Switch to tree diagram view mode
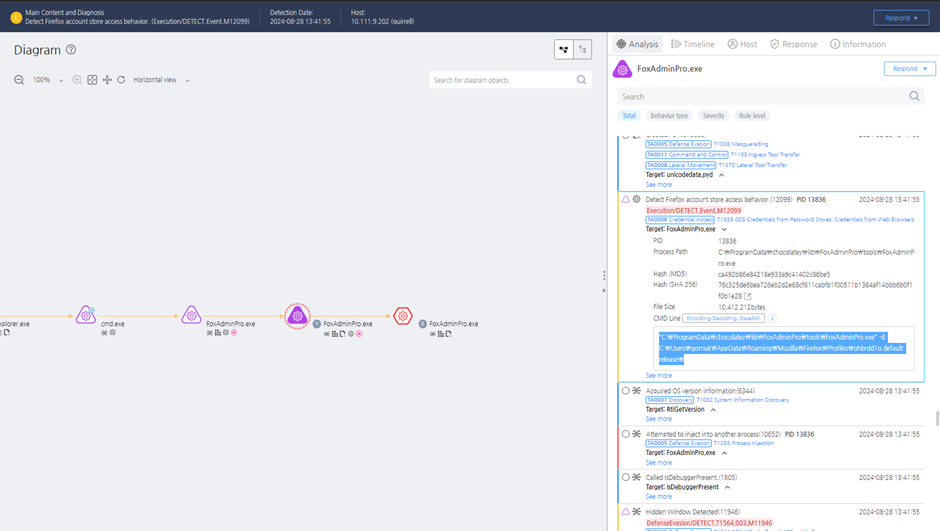Viewport: 940px width, 531px height. [x=582, y=50]
